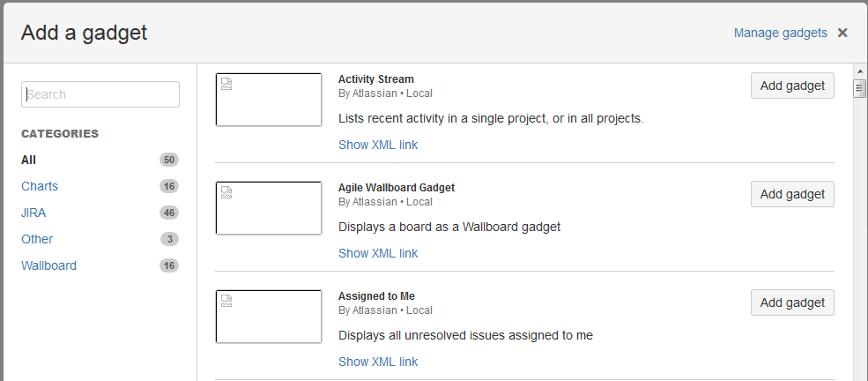
Task: Show XML link for Assigned to Me
Action: (x=378, y=362)
